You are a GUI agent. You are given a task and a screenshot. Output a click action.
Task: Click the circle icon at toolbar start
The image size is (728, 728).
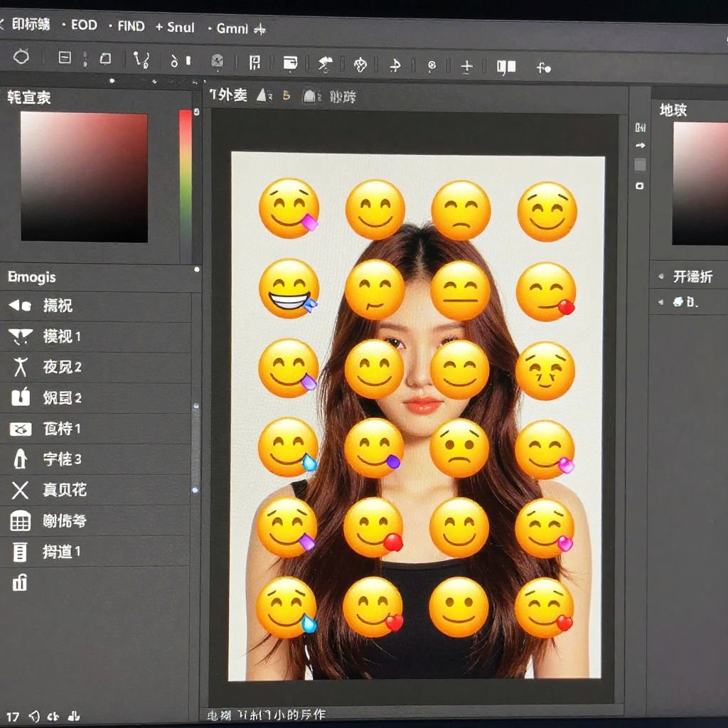pyautogui.click(x=21, y=57)
